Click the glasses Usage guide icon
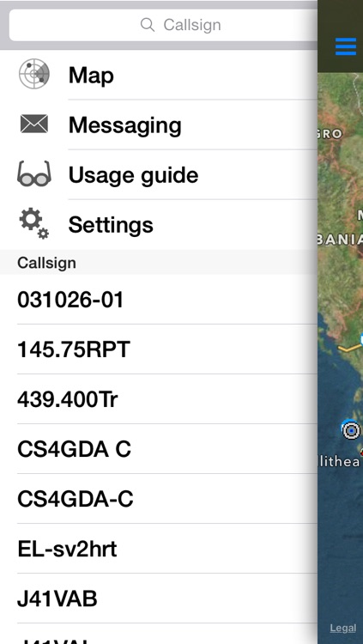 click(x=34, y=174)
